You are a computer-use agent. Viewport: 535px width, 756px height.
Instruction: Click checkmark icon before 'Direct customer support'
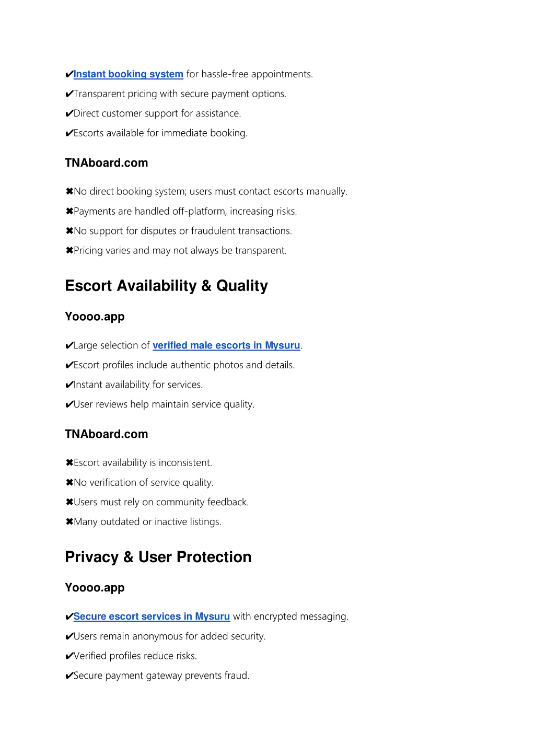pyautogui.click(x=69, y=114)
